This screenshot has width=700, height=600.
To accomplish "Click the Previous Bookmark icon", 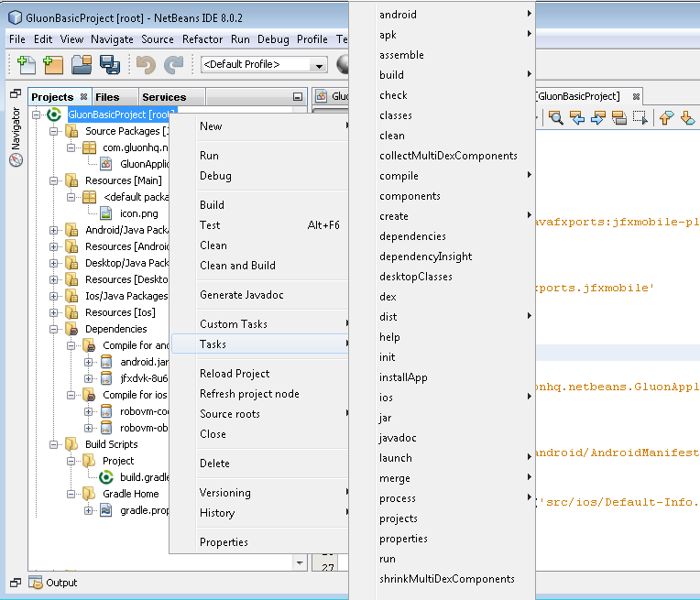I will [666, 118].
